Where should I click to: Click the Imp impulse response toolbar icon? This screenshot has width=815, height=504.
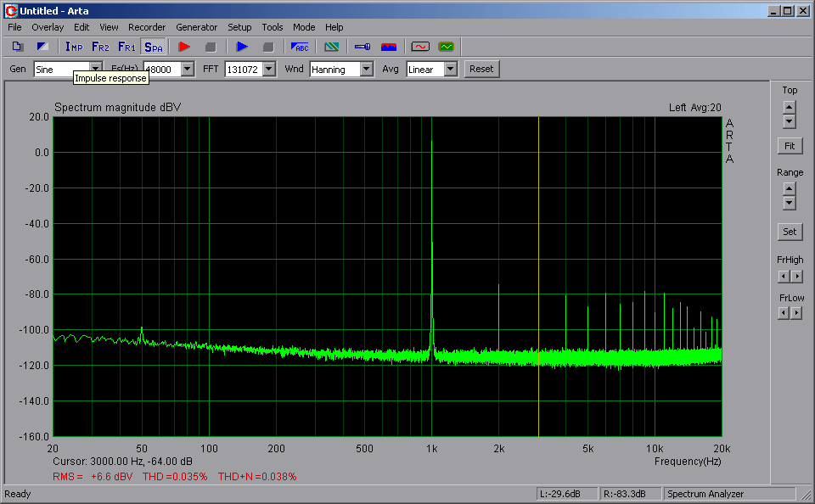click(74, 47)
